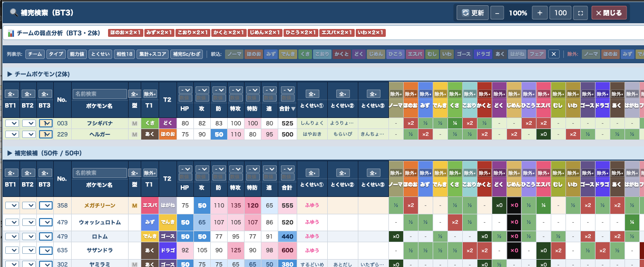This screenshot has width=644, height=267.
Task: Toggle the チーム column display
Action: point(35,54)
